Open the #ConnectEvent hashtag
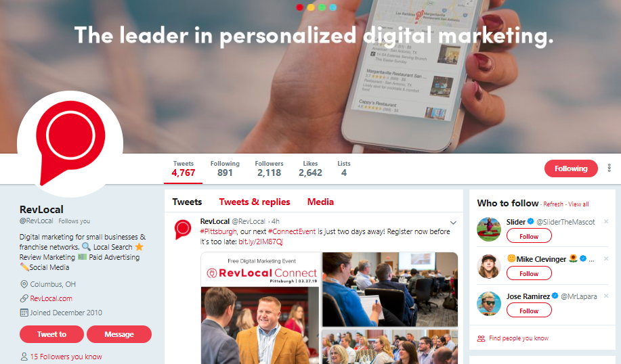Screen dimensions: 621x364 (x=291, y=231)
